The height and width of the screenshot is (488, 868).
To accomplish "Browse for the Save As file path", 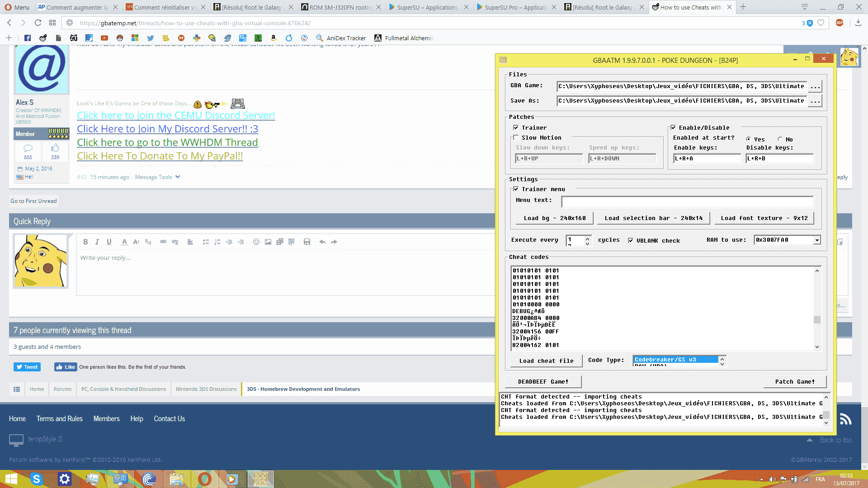I will click(x=815, y=101).
